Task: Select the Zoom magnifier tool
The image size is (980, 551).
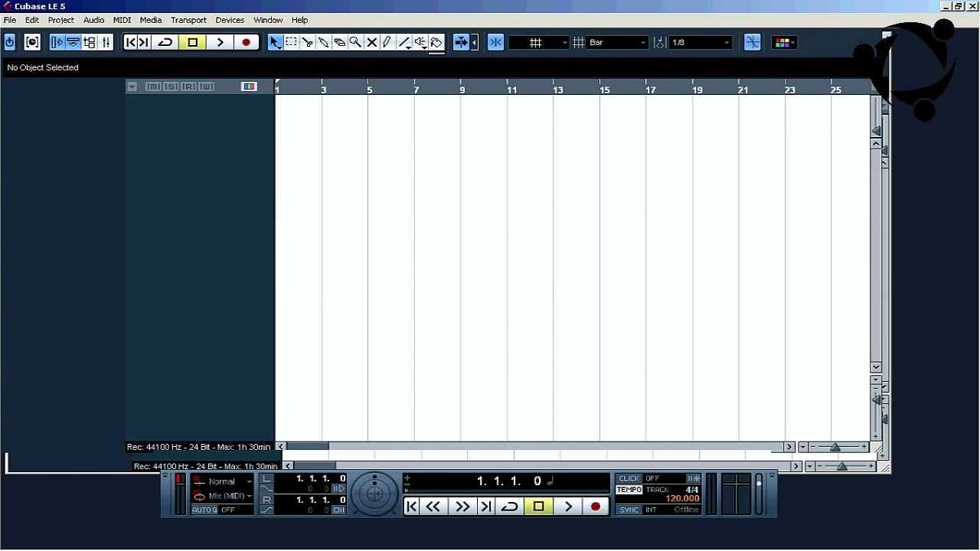Action: [x=356, y=43]
